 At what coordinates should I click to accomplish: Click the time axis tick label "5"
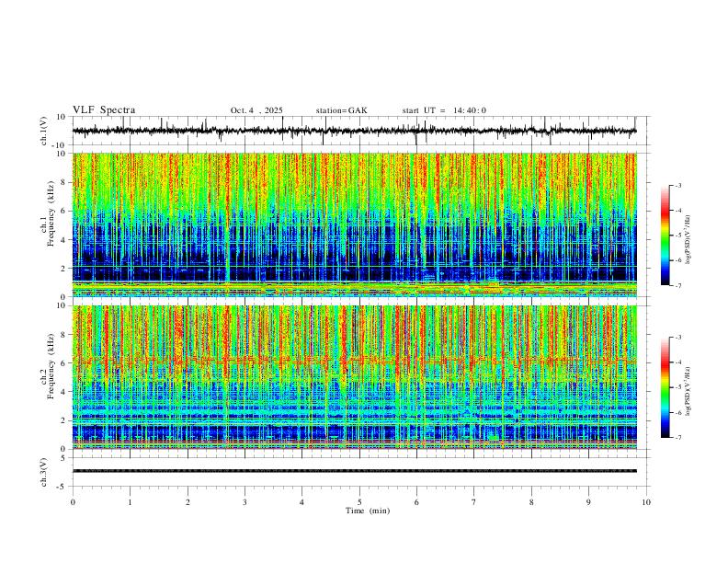pyautogui.click(x=359, y=502)
